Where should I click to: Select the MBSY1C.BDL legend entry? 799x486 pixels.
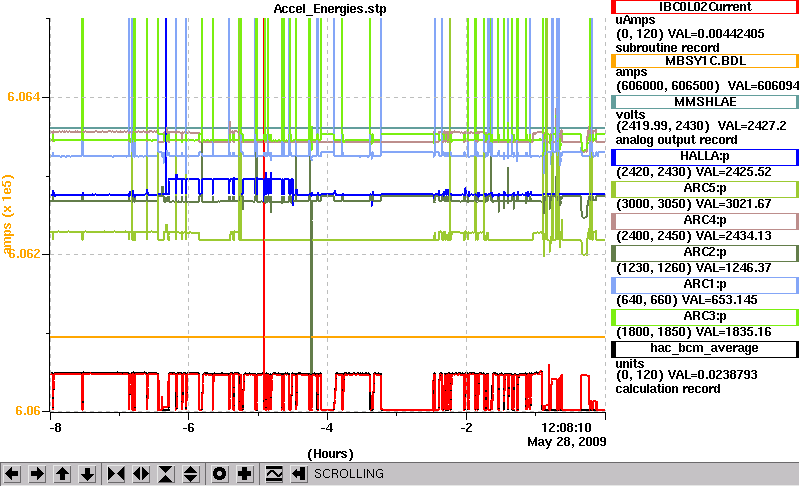coord(705,61)
